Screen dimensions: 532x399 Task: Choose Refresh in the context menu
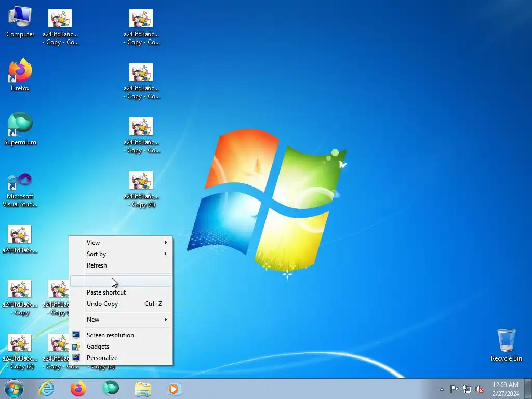click(x=121, y=265)
